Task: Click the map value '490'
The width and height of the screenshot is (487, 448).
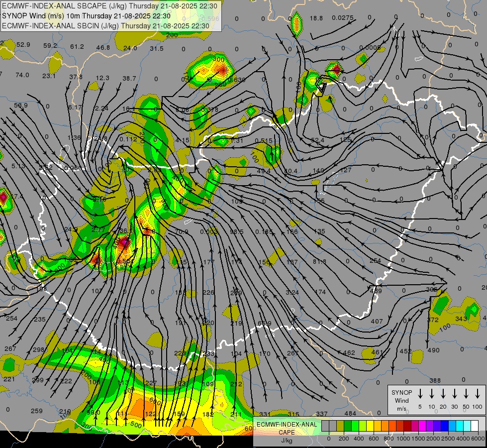Action: [434, 350]
